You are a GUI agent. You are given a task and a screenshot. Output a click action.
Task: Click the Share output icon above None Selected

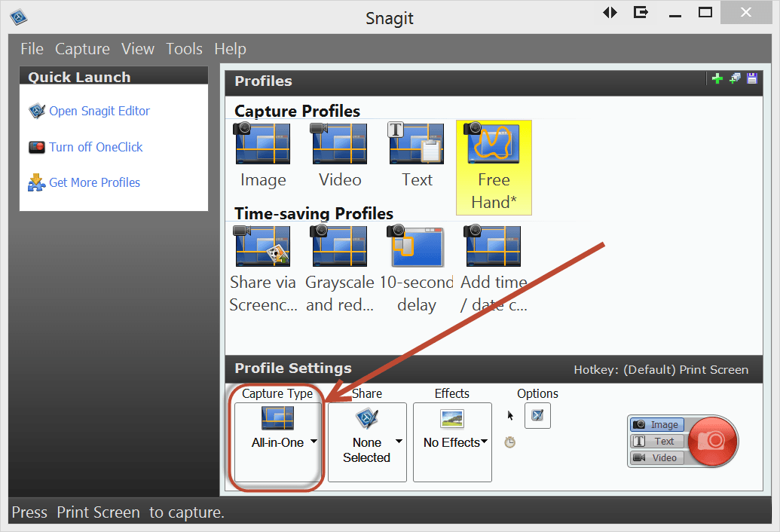[x=367, y=418]
